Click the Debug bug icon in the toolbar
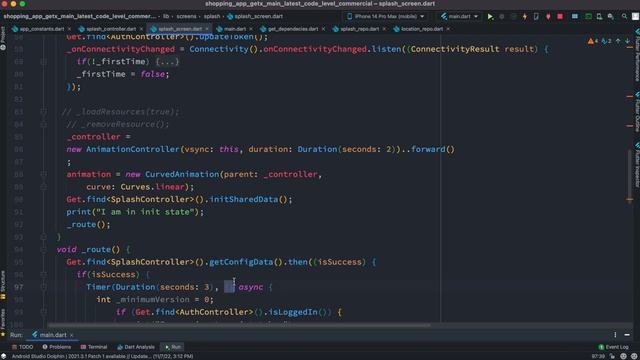 (502, 16)
